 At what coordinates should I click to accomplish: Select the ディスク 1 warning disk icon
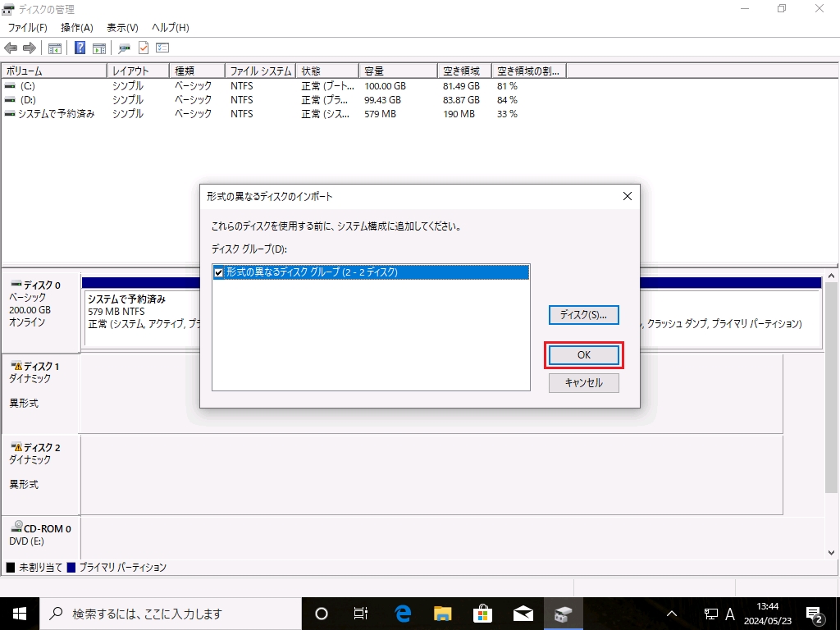coord(16,365)
